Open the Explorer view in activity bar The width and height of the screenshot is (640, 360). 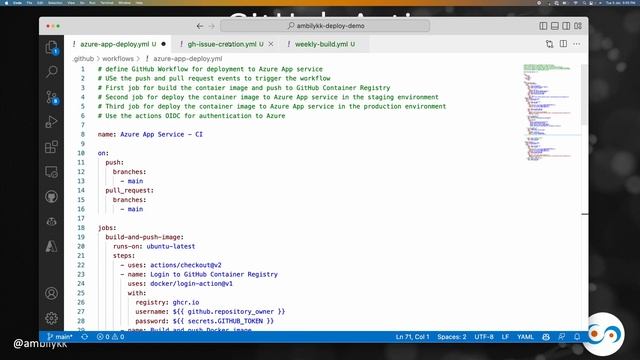51,48
